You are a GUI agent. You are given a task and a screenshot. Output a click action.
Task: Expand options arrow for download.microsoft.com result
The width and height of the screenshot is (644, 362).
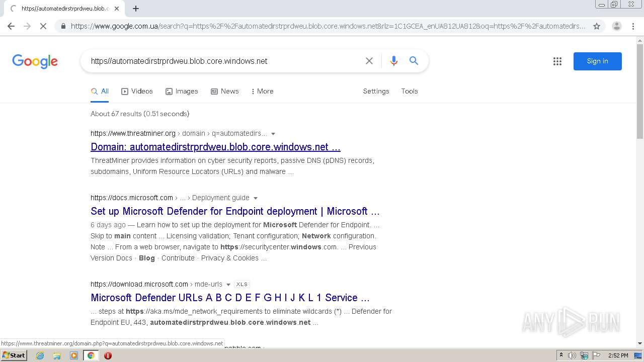click(228, 285)
